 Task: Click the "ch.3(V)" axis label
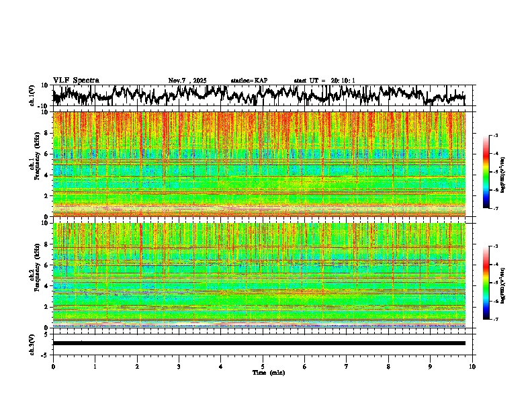[32, 345]
